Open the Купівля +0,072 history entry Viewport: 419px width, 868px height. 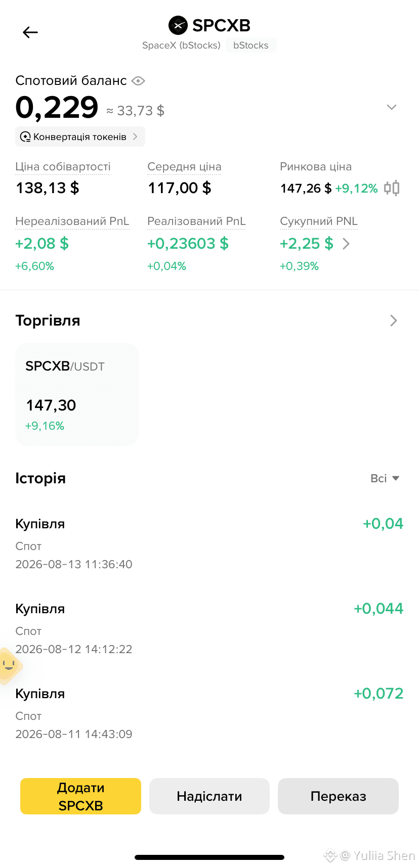(209, 713)
